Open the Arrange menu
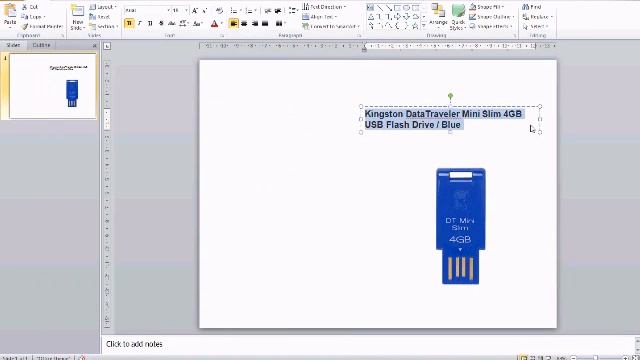 tap(438, 16)
